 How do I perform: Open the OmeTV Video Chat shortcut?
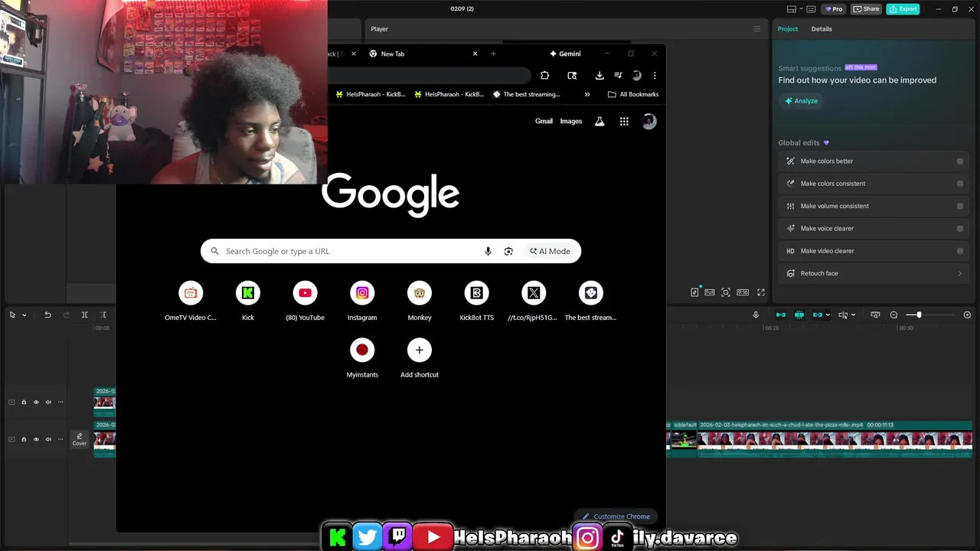[x=191, y=301]
